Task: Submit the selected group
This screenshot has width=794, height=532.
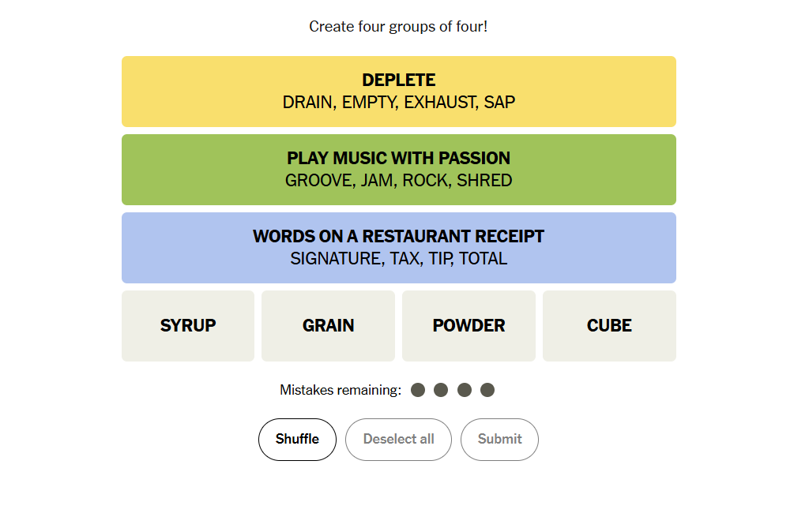Action: [x=500, y=440]
